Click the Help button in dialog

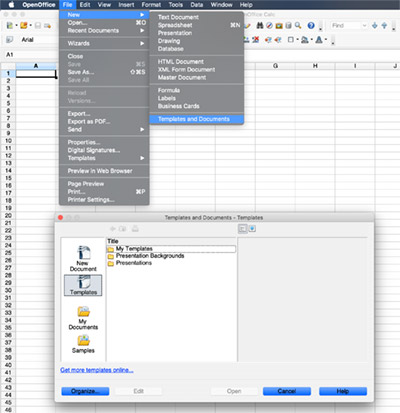pyautogui.click(x=343, y=391)
